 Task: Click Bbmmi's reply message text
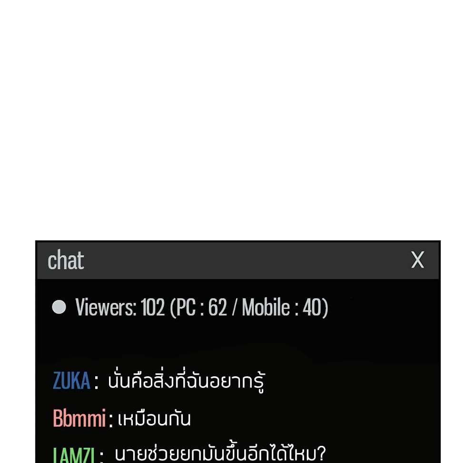pos(154,419)
